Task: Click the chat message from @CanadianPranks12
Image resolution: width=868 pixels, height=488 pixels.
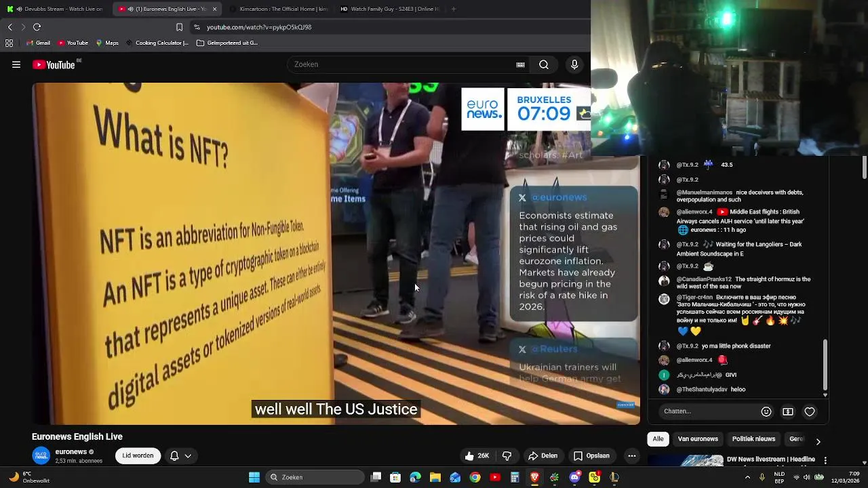Action: point(743,283)
